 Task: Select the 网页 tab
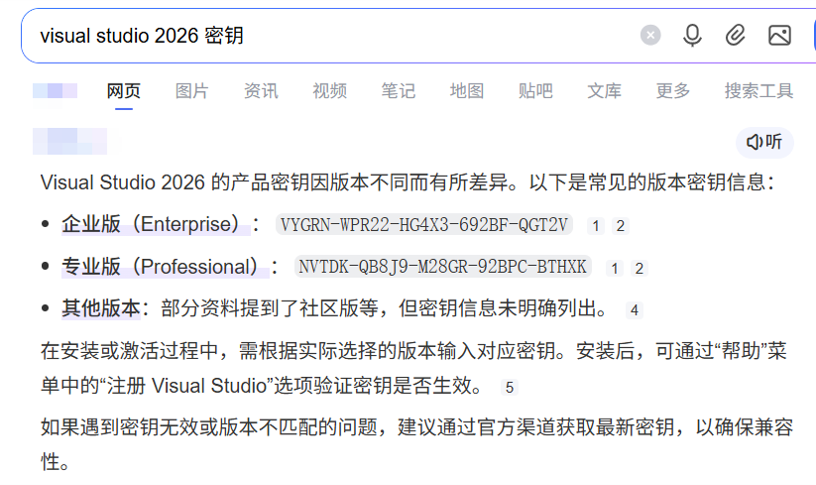coord(124,91)
